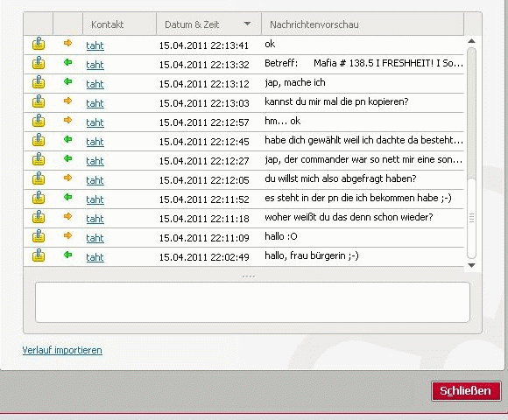Click the message icon beside the 'ok' row
508x420 pixels.
click(x=39, y=44)
